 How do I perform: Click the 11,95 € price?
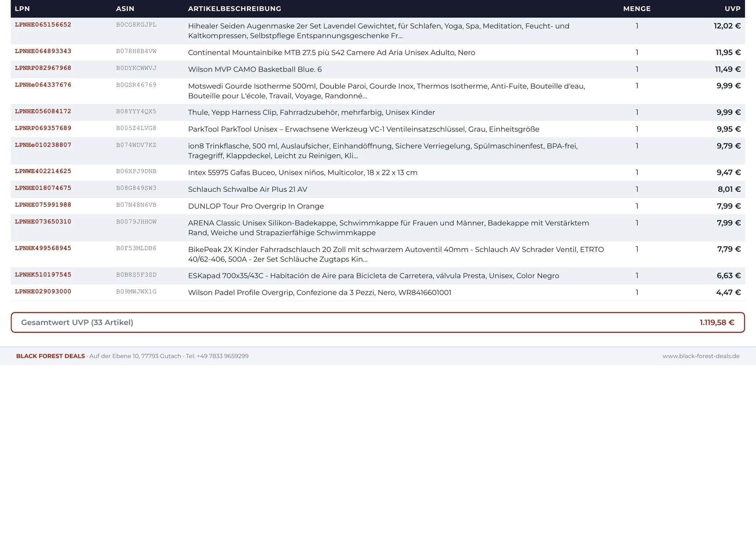[x=728, y=52]
